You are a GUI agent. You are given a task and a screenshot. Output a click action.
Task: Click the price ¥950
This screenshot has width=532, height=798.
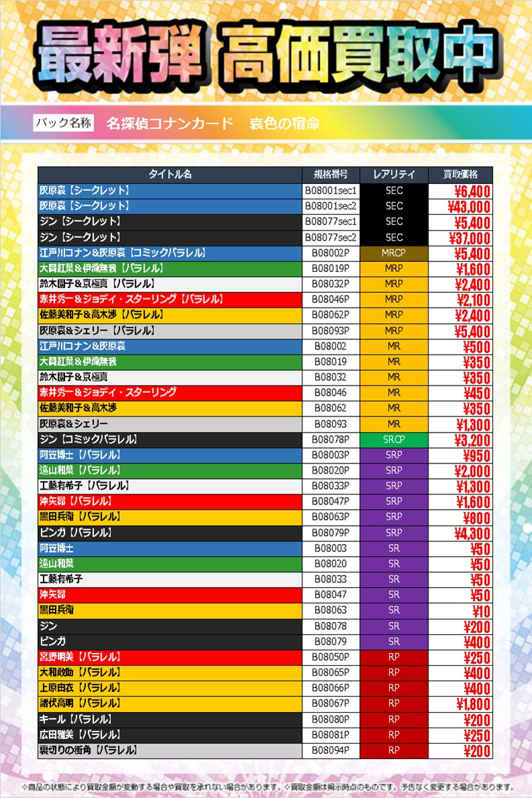(477, 456)
